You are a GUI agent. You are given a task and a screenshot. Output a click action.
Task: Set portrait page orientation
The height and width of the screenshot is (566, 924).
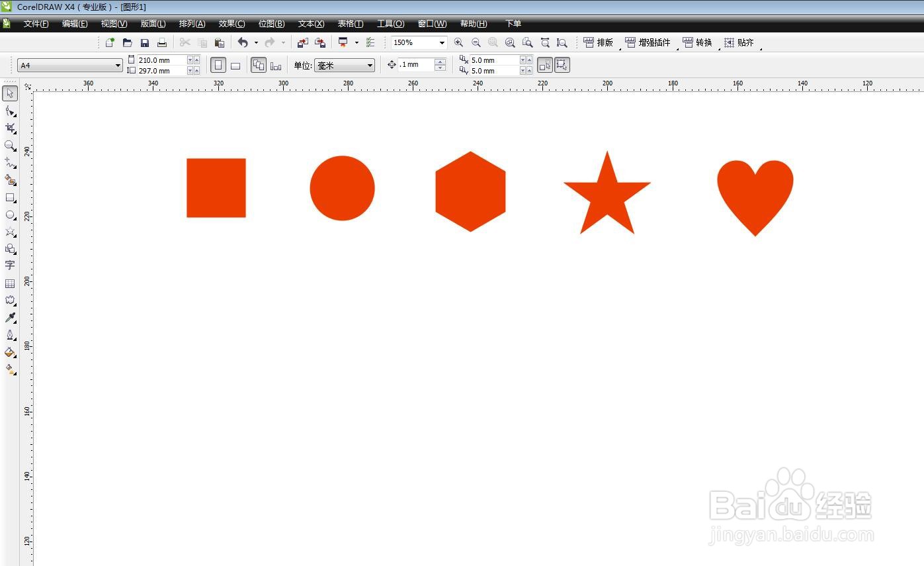[218, 65]
